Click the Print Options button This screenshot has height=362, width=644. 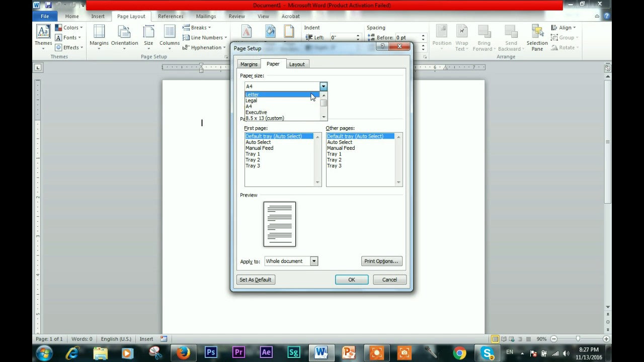point(381,261)
